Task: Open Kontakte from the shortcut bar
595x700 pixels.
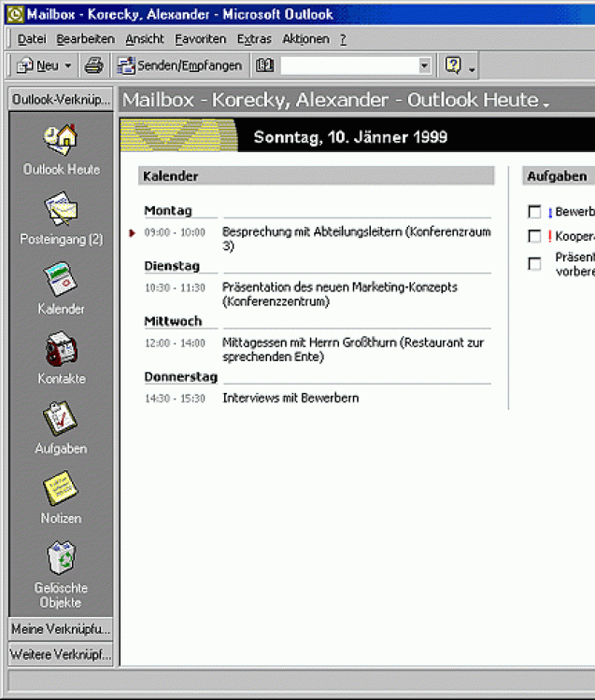Action: click(x=61, y=349)
